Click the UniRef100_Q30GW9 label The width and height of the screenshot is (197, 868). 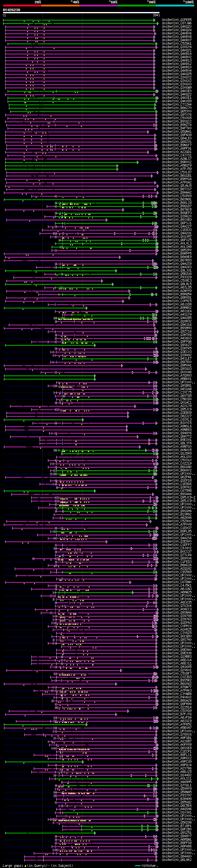(177, 88)
